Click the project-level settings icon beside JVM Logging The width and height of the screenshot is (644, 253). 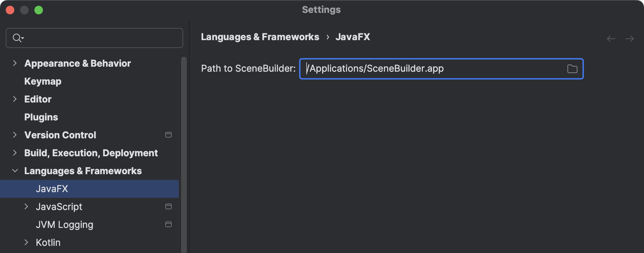click(168, 224)
